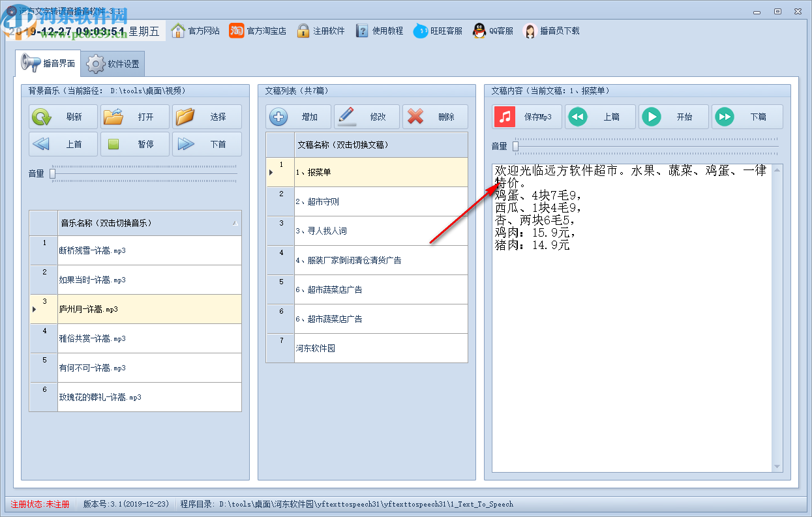Open the 官方淘宝店 Taobao icon
The height and width of the screenshot is (517, 812).
(x=237, y=31)
